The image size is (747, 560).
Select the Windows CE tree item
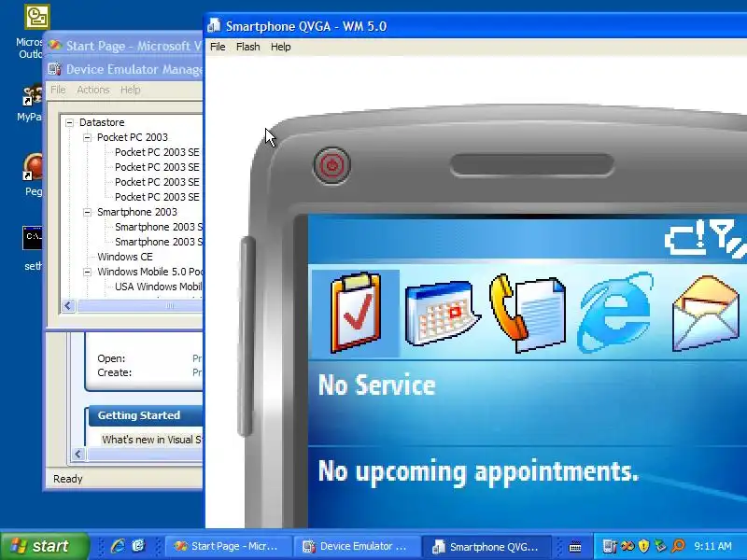click(x=125, y=257)
